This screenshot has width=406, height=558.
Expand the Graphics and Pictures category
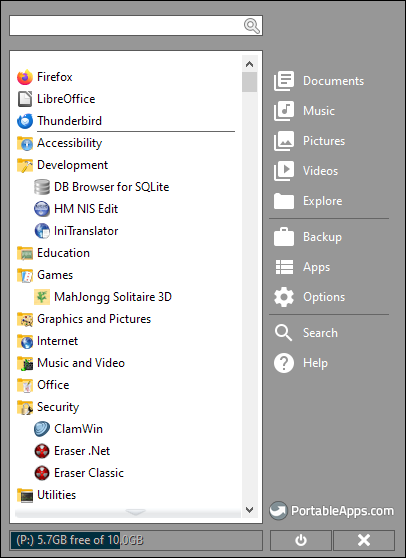click(x=25, y=319)
